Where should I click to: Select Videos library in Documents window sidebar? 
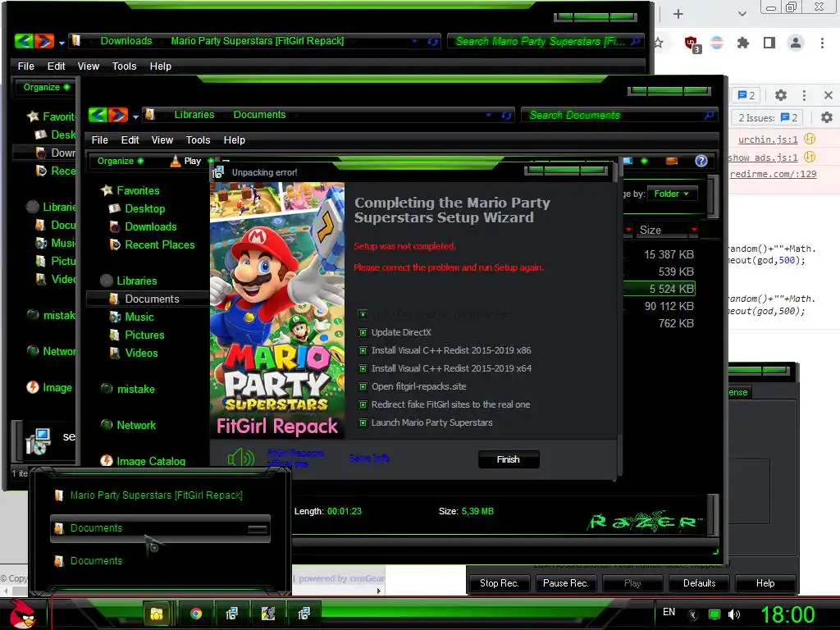(x=141, y=353)
